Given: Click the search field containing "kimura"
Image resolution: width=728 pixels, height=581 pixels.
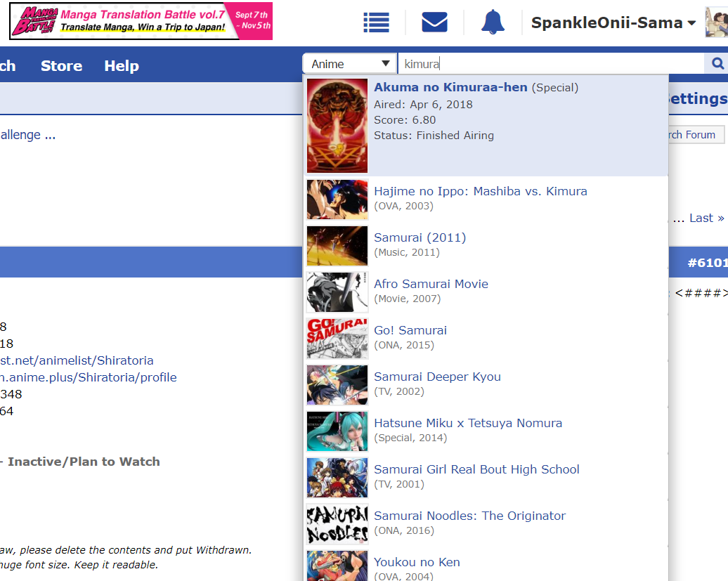Looking at the screenshot, I should click(x=551, y=63).
